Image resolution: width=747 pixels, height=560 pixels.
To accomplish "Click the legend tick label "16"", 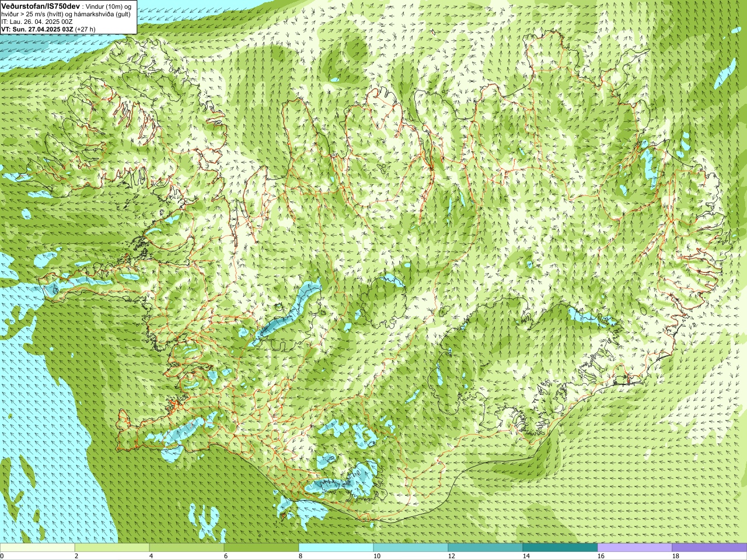I will click(x=601, y=556).
